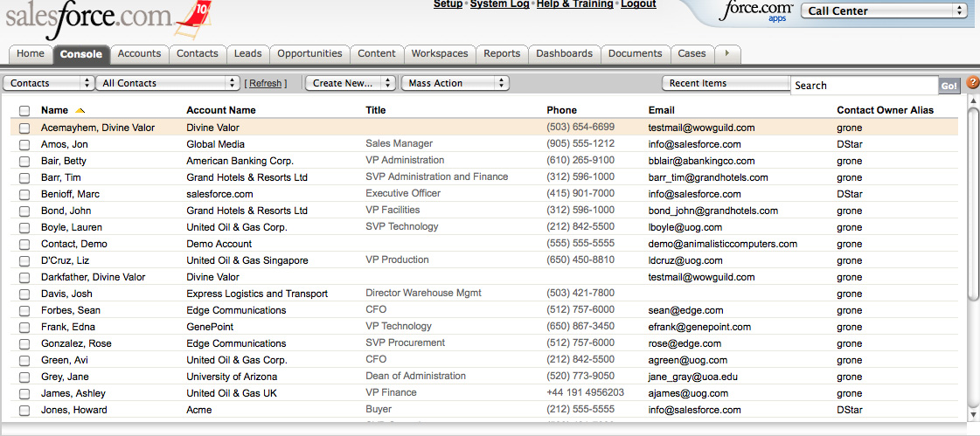Click the Dean of Administration title cell
This screenshot has height=436, width=980.
point(415,376)
